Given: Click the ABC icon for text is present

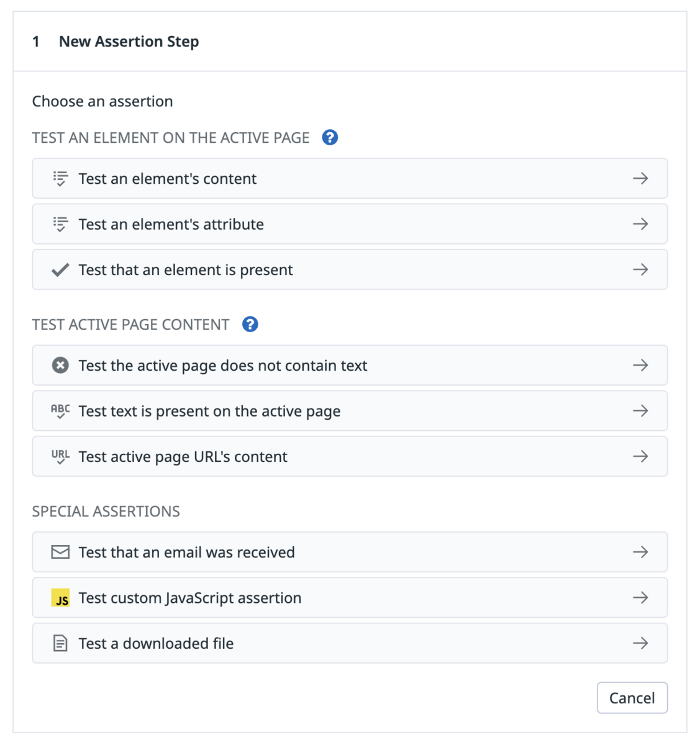Looking at the screenshot, I should click(60, 411).
